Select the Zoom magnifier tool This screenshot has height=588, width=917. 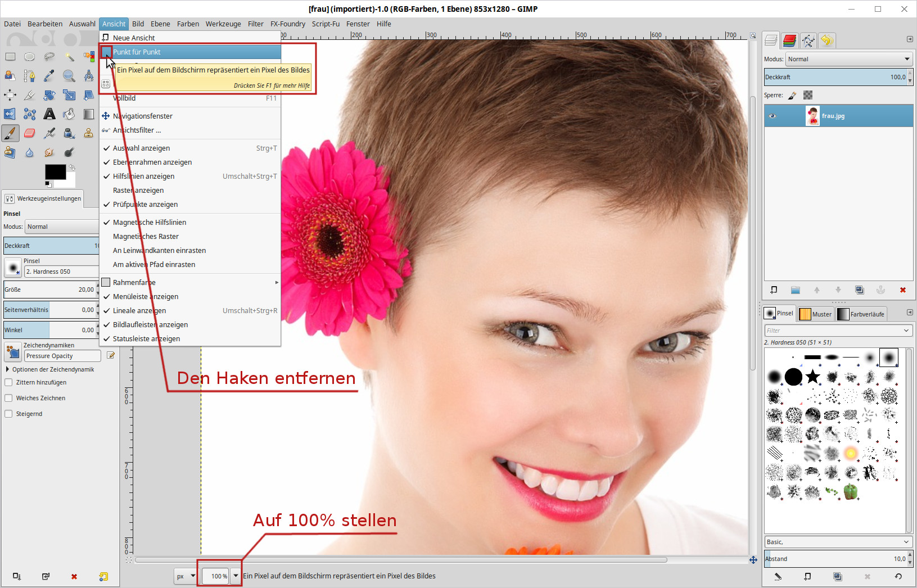click(x=69, y=76)
